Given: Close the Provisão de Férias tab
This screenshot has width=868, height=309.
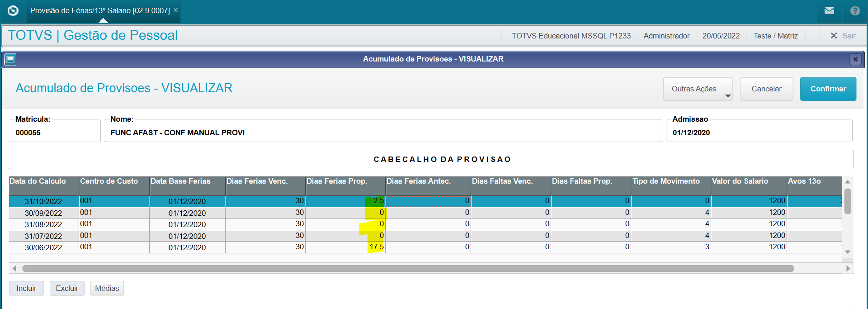Looking at the screenshot, I should coord(176,10).
